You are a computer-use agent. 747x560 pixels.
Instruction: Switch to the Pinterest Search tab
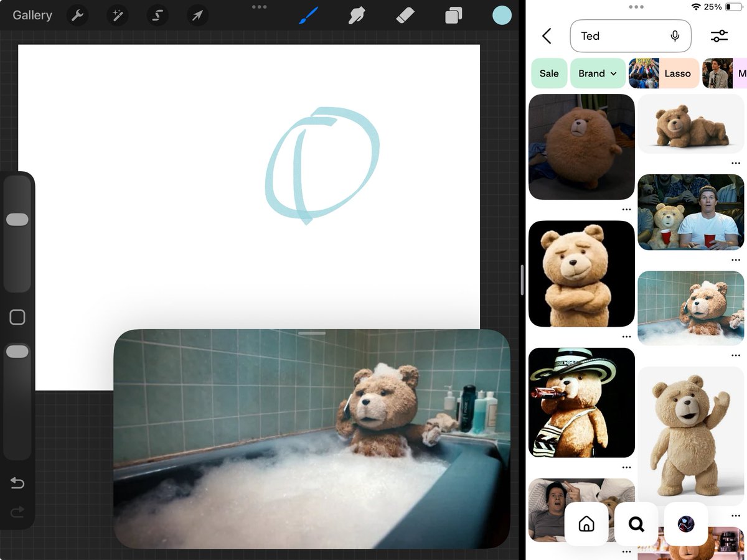636,524
